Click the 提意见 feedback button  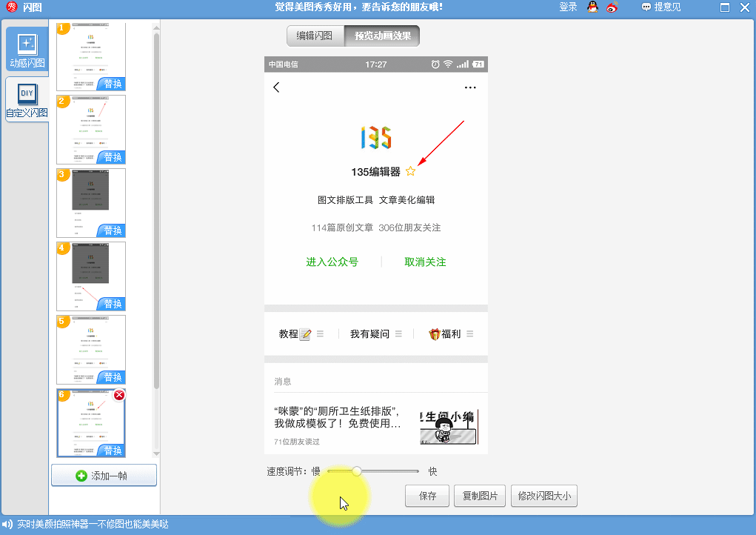click(x=661, y=7)
